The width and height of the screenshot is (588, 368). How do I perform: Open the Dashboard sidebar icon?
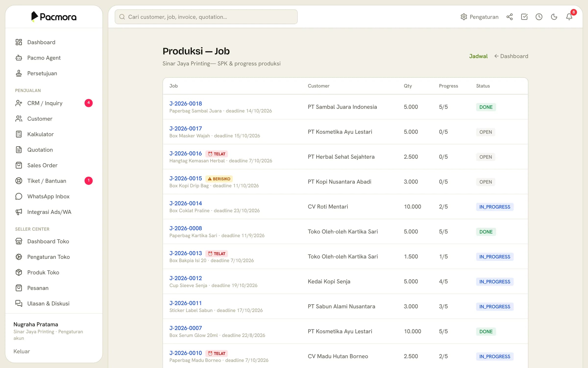point(19,42)
